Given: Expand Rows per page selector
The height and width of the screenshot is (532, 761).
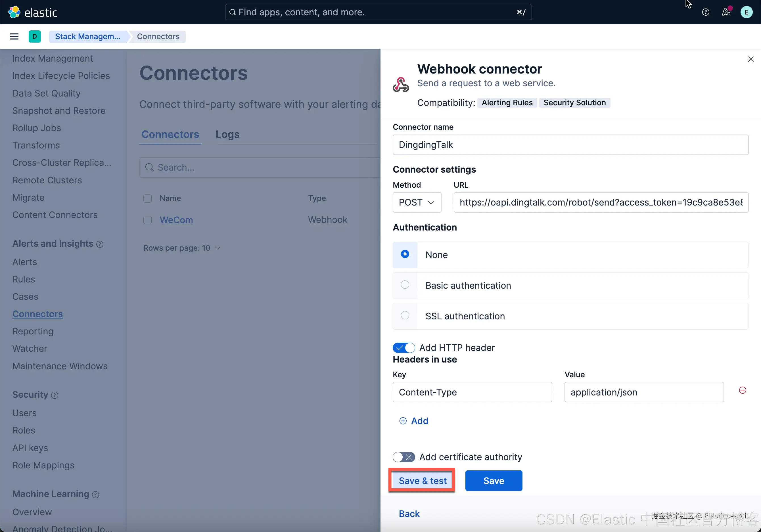Looking at the screenshot, I should click(x=182, y=248).
